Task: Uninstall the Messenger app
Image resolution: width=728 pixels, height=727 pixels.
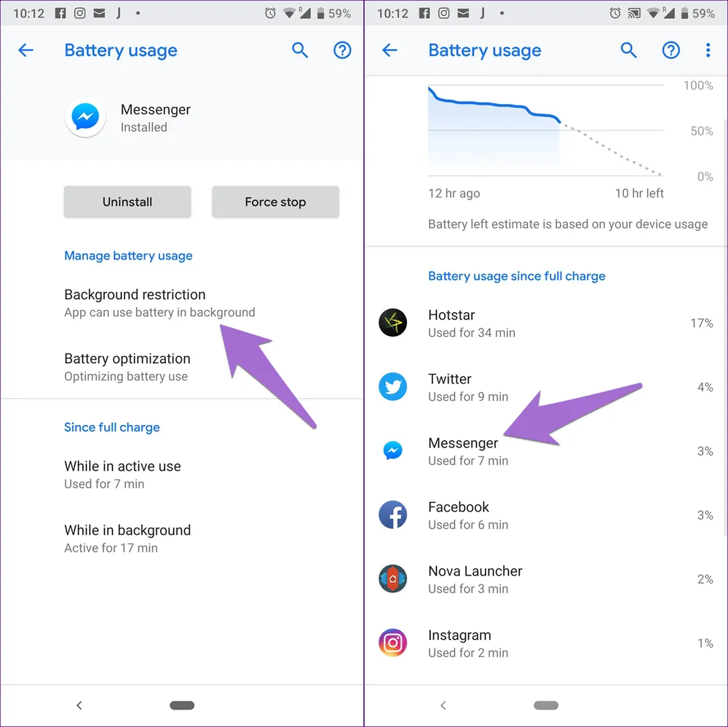Action: 127,202
